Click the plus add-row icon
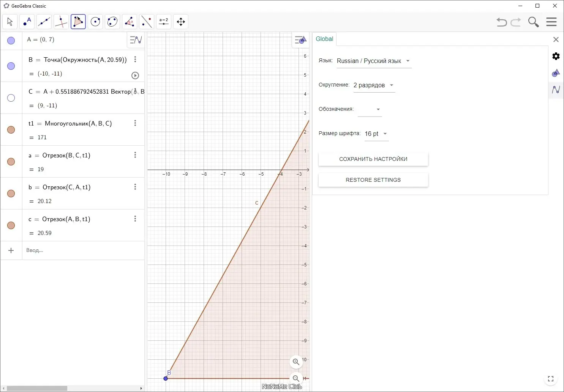 point(11,250)
